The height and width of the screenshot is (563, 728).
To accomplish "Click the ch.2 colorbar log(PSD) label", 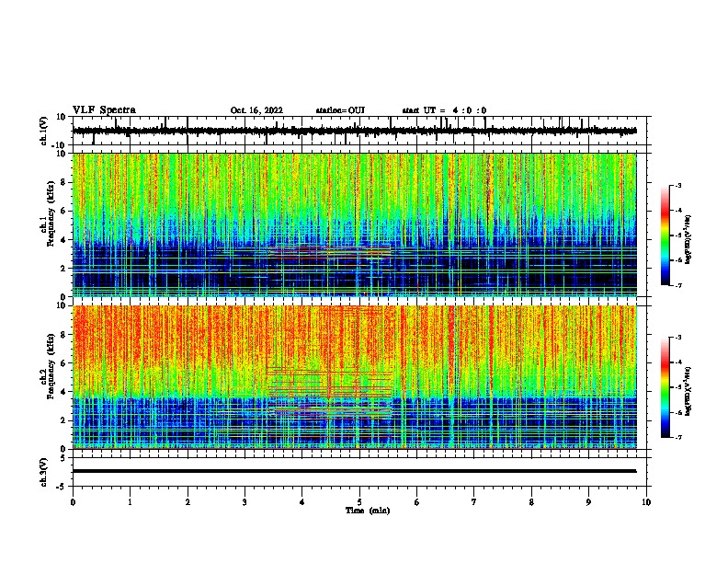I will 688,391.
